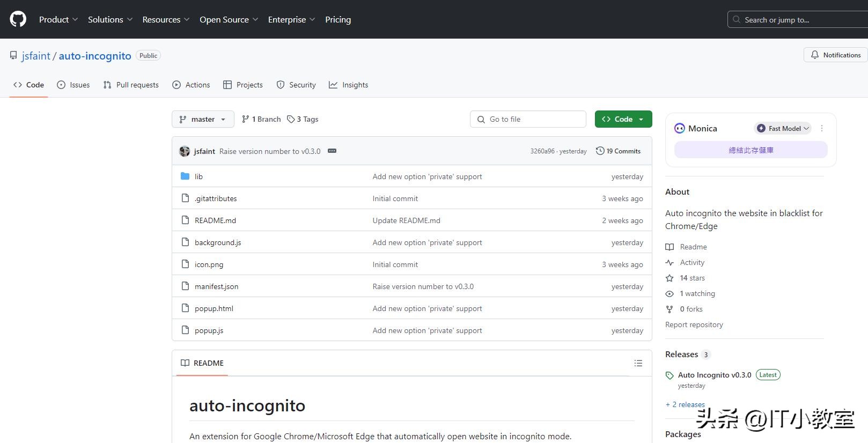
Task: Go to the Pricing page
Action: pos(338,19)
